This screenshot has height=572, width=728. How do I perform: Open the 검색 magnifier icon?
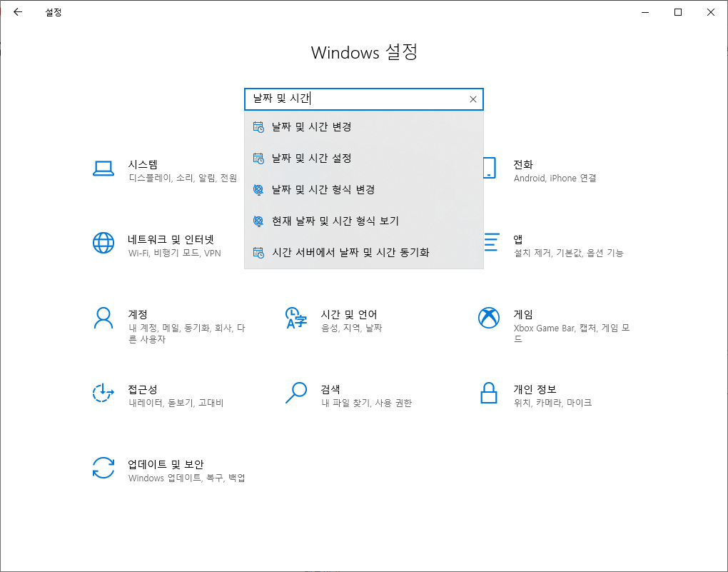click(296, 393)
